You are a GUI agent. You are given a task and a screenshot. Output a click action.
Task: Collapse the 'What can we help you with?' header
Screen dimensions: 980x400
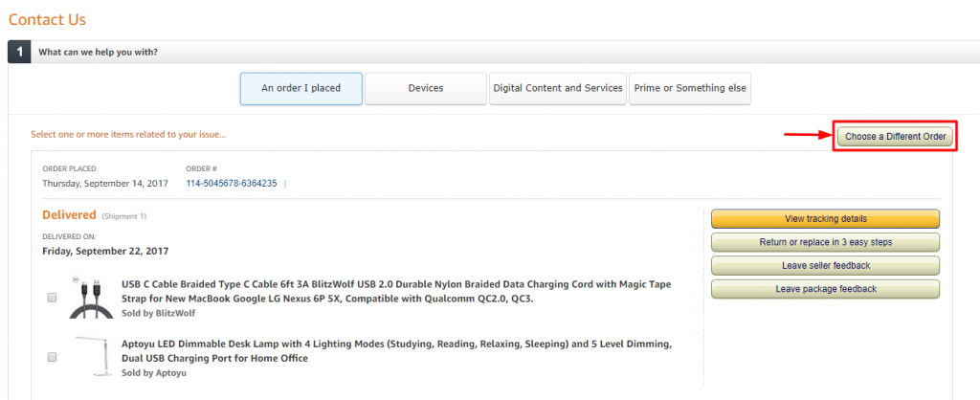point(98,52)
